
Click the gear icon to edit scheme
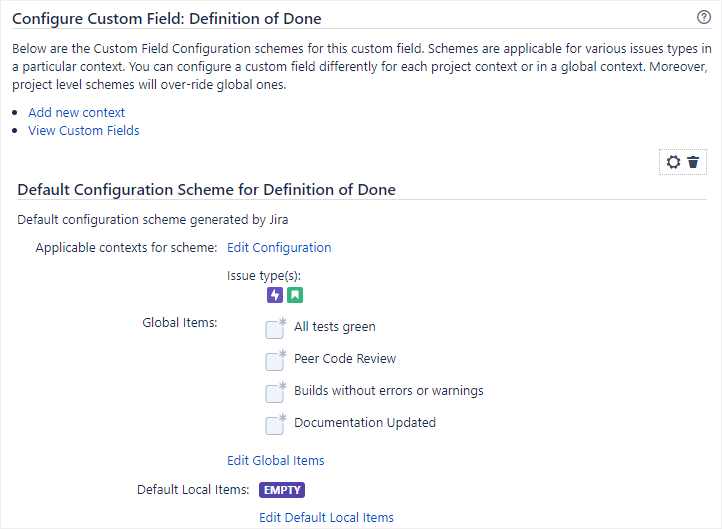(673, 162)
